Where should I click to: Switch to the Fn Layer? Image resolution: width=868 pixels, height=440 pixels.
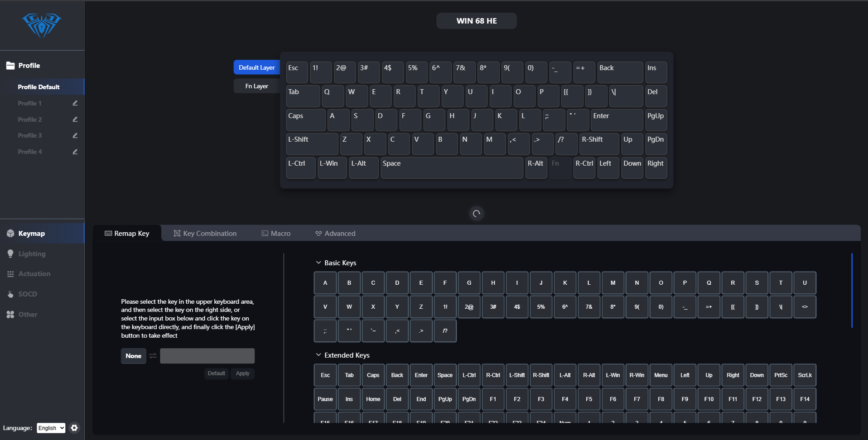coord(257,86)
